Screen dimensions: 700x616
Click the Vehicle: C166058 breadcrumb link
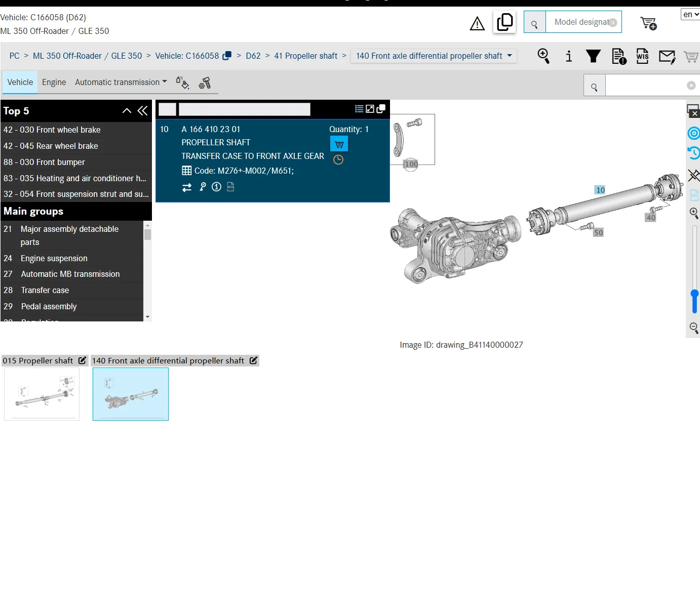point(187,56)
